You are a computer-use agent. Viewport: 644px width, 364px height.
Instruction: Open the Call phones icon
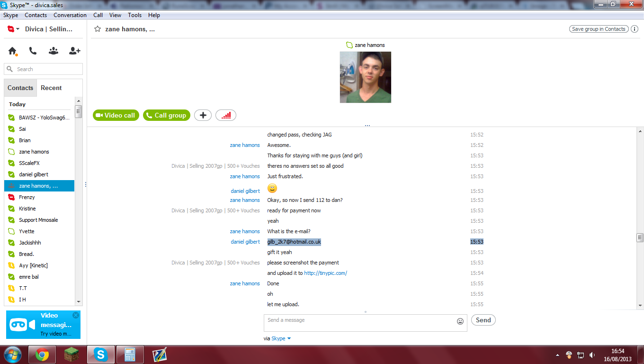(x=33, y=51)
